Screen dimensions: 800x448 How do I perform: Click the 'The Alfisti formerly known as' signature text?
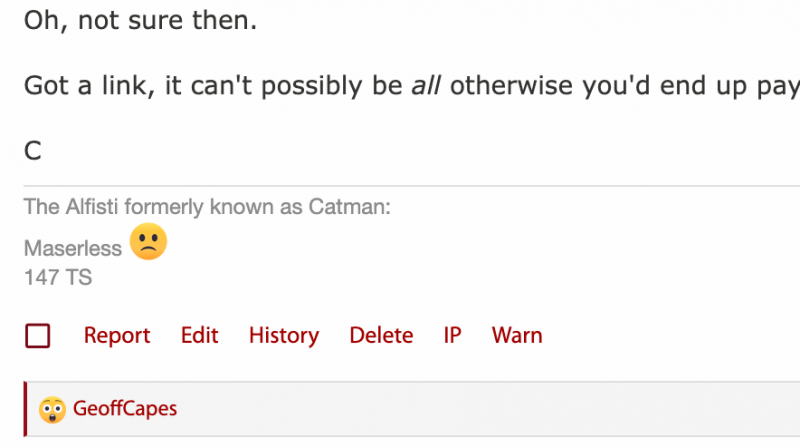(x=163, y=207)
